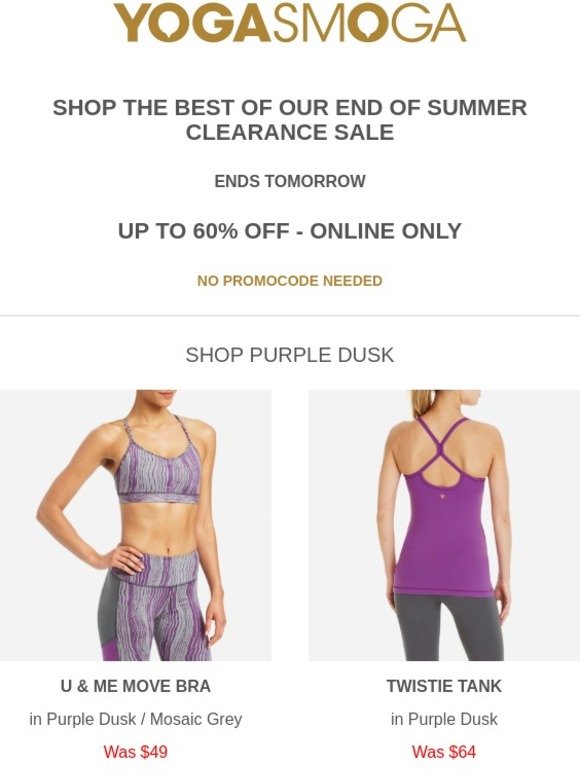
Task: Click the grey leggings in the Twistie Tank photo
Action: (447, 627)
